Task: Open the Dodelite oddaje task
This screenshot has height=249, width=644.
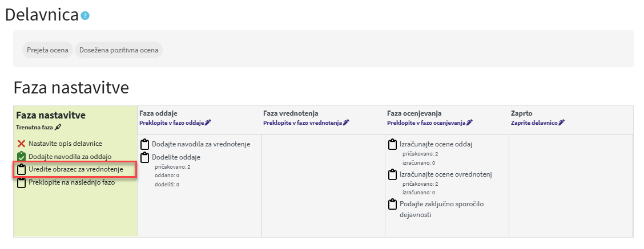Action: pyautogui.click(x=176, y=157)
